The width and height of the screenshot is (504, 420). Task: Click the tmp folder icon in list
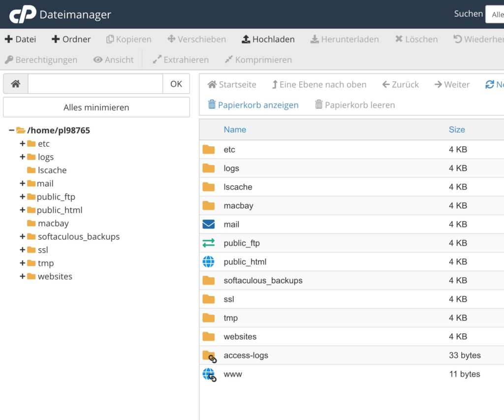pyautogui.click(x=209, y=318)
